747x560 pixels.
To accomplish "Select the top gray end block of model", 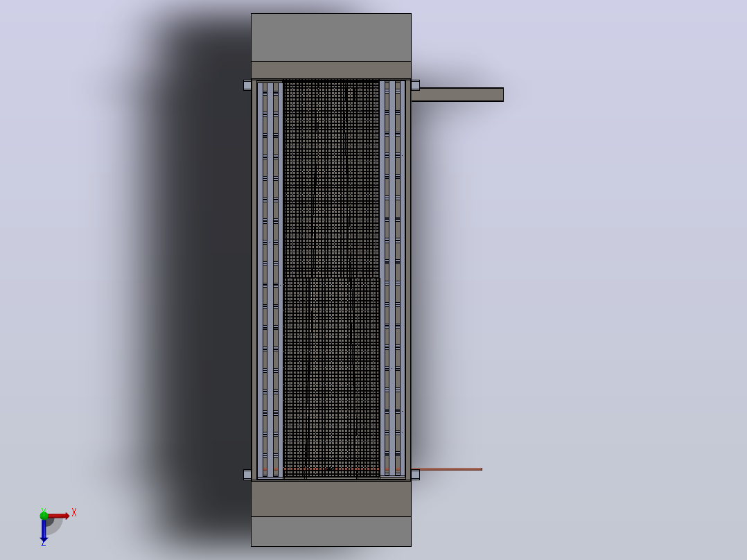I will (331, 37).
